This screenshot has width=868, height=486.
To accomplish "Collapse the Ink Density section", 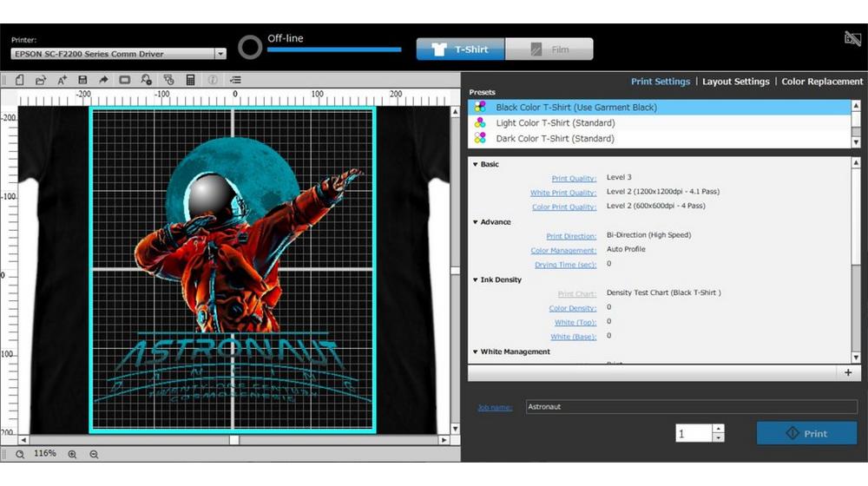I will pos(476,279).
